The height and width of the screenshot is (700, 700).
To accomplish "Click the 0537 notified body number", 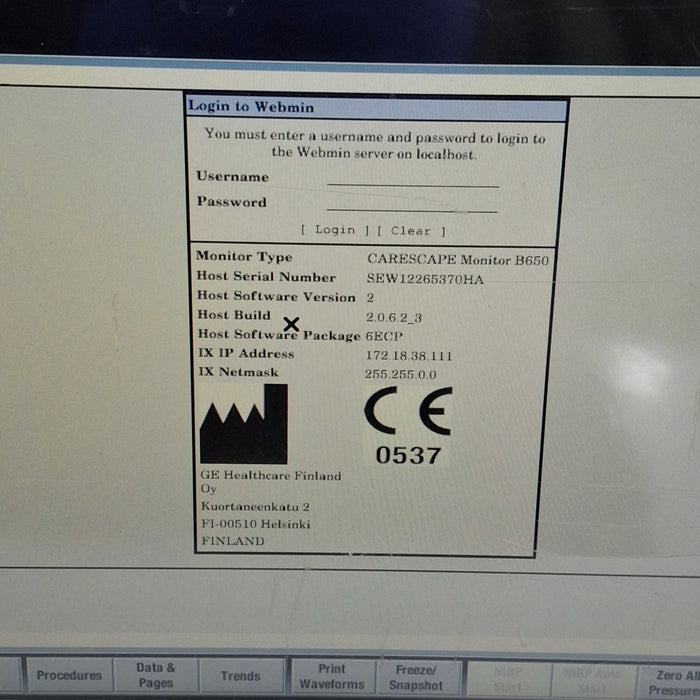I will (408, 455).
